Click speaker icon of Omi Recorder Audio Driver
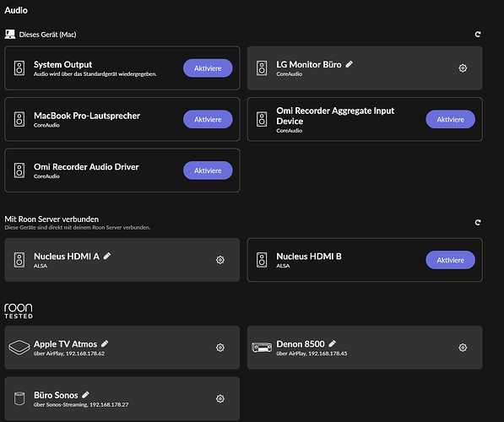Viewport: 504px width, 422px height. coord(19,170)
